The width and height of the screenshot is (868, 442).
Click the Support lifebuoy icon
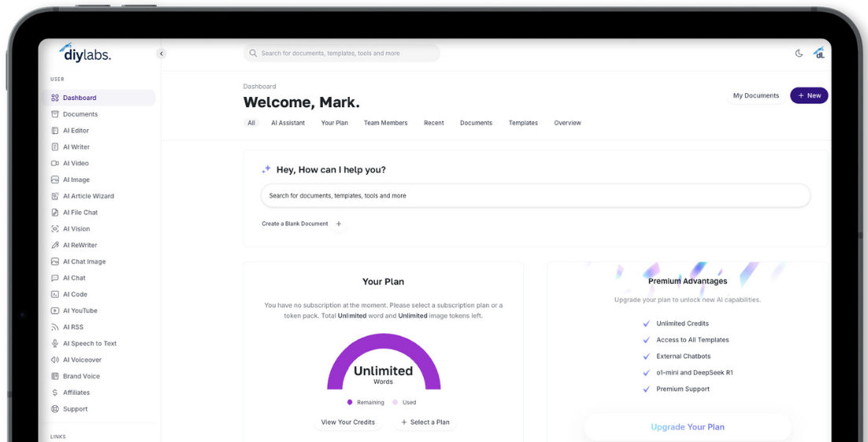(x=55, y=409)
